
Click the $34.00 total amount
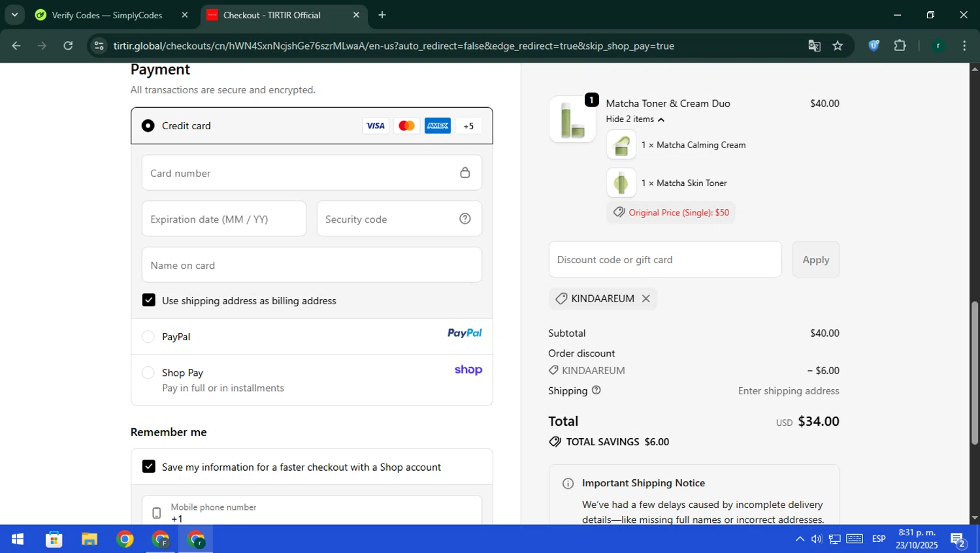[819, 421]
